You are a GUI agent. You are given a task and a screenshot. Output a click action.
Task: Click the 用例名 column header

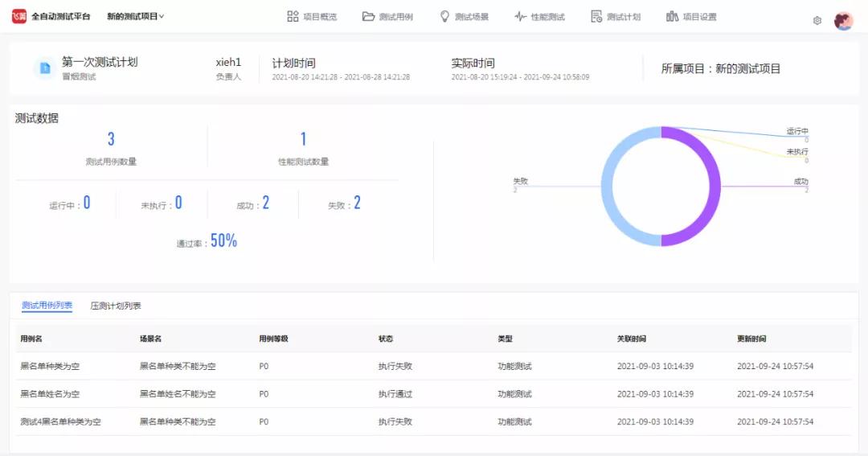click(31, 339)
